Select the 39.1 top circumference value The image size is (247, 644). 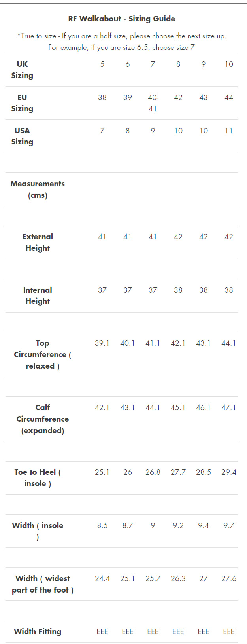[102, 343]
